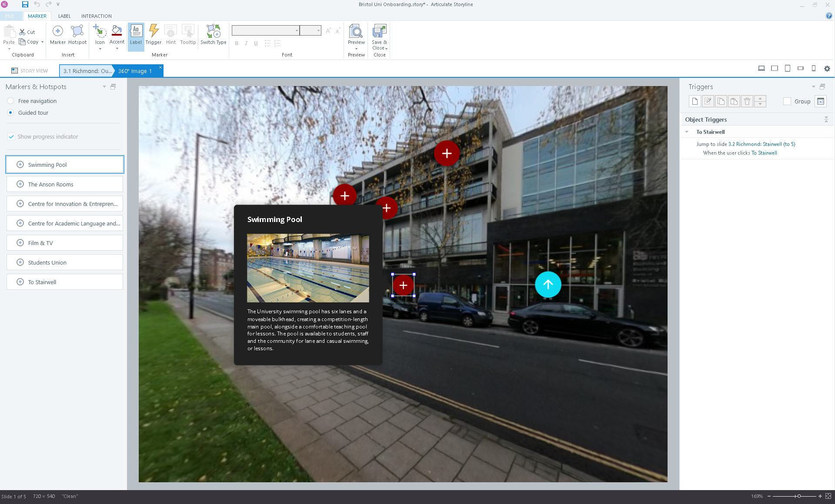Create a new trigger in Triggers panel
Viewport: 835px width, 504px height.
pos(695,101)
